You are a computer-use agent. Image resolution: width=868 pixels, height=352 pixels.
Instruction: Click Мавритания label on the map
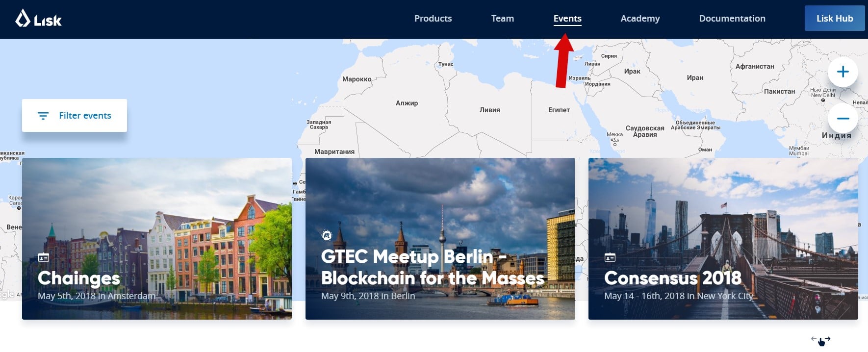click(x=334, y=151)
